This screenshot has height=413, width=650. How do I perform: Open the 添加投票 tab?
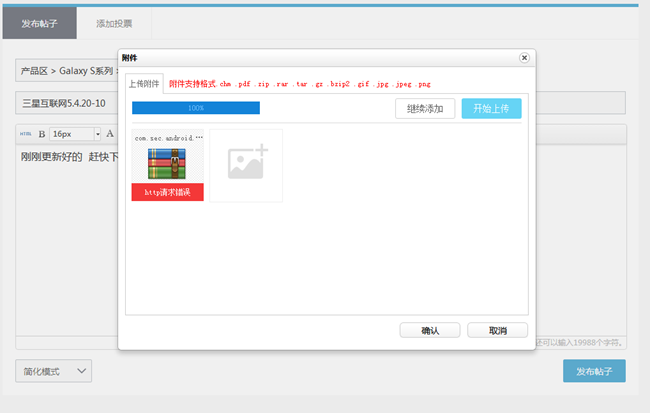[x=114, y=22]
